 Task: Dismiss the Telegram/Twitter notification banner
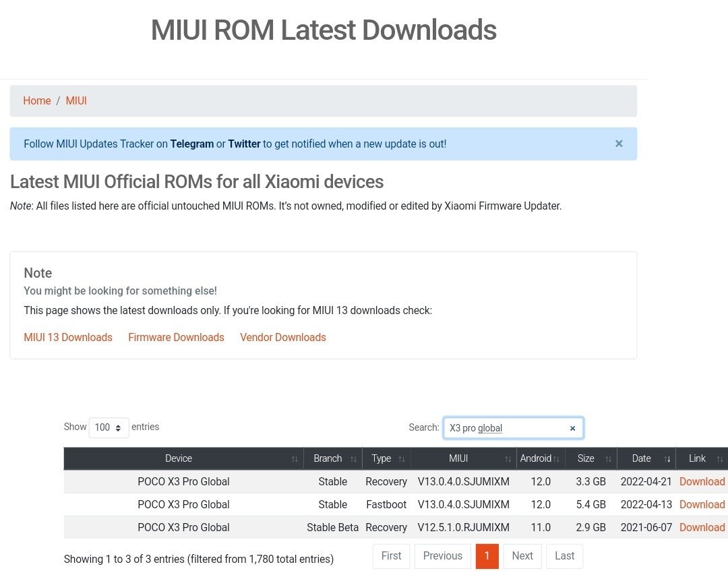click(618, 144)
